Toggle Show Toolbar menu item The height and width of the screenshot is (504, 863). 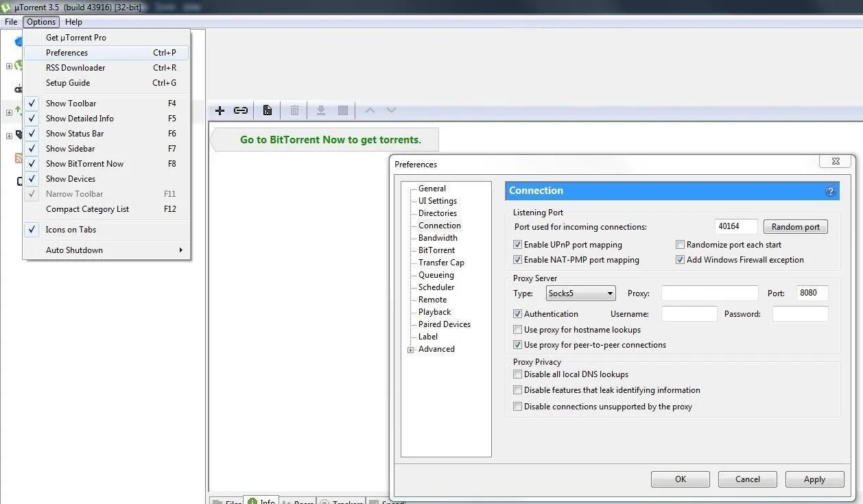pos(106,104)
